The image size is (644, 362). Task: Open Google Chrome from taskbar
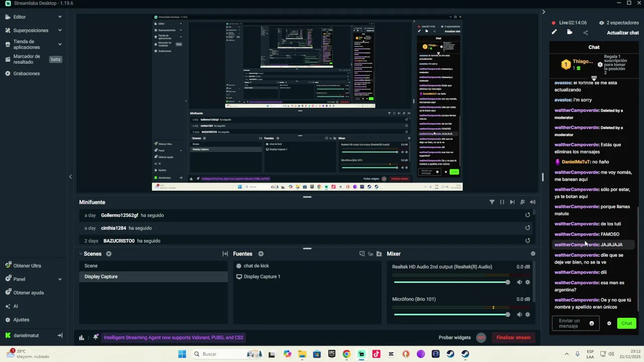(x=347, y=354)
